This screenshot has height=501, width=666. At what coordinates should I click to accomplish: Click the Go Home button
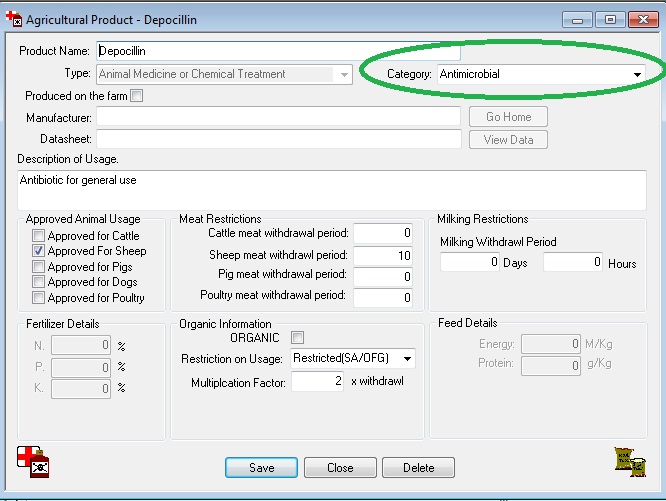(508, 117)
